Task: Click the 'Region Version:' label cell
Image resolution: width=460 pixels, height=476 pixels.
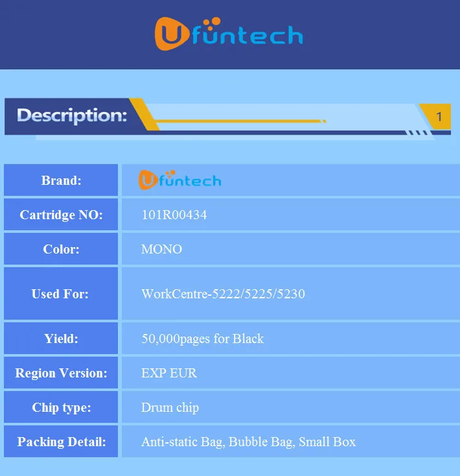Action: [61, 372]
